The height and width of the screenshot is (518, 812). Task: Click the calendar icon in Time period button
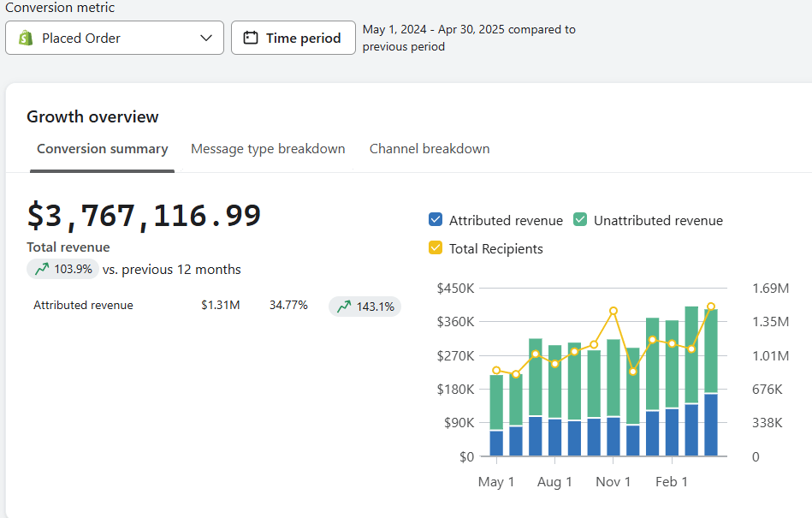[x=251, y=38]
